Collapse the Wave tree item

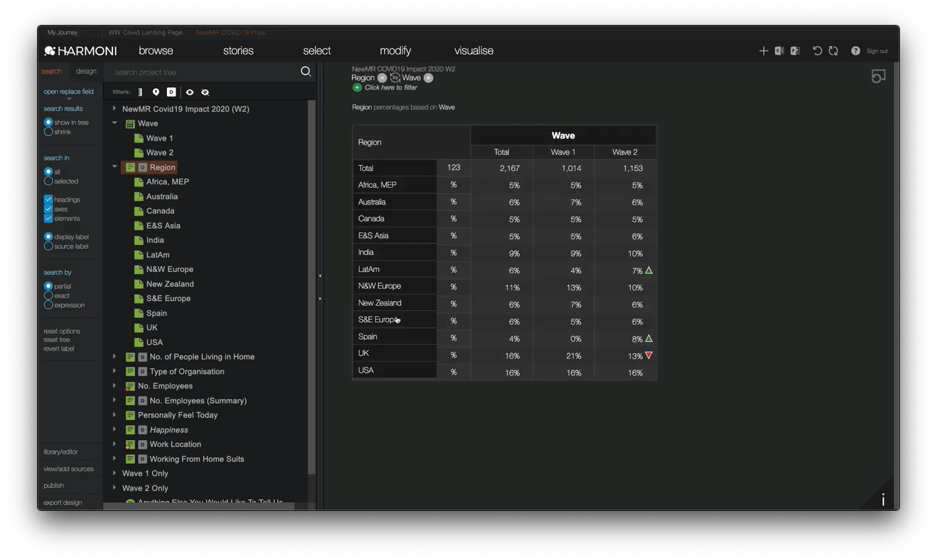pyautogui.click(x=114, y=123)
